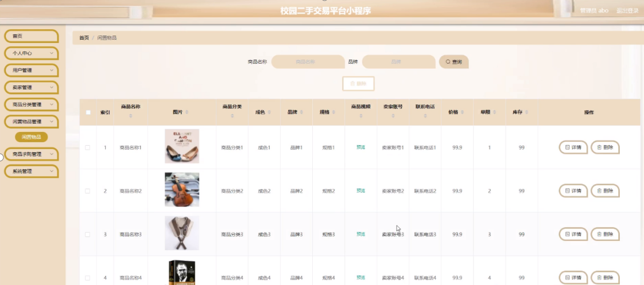This screenshot has height=285, width=644.
Task: Click 退出登录 in the header
Action: click(x=627, y=11)
